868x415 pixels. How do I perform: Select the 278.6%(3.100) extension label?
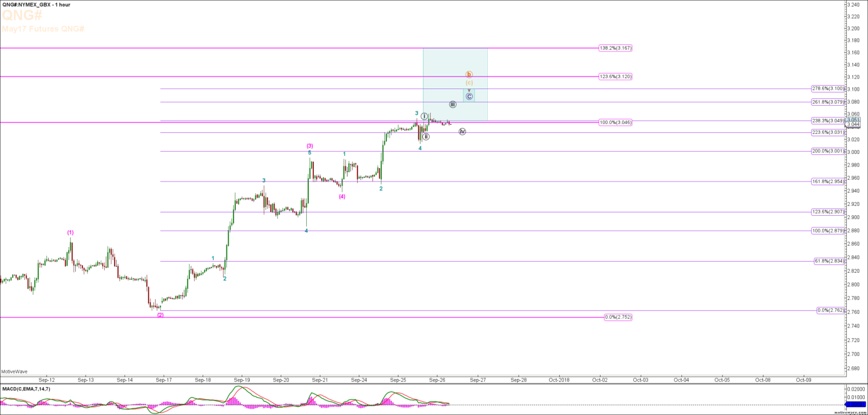coord(828,89)
